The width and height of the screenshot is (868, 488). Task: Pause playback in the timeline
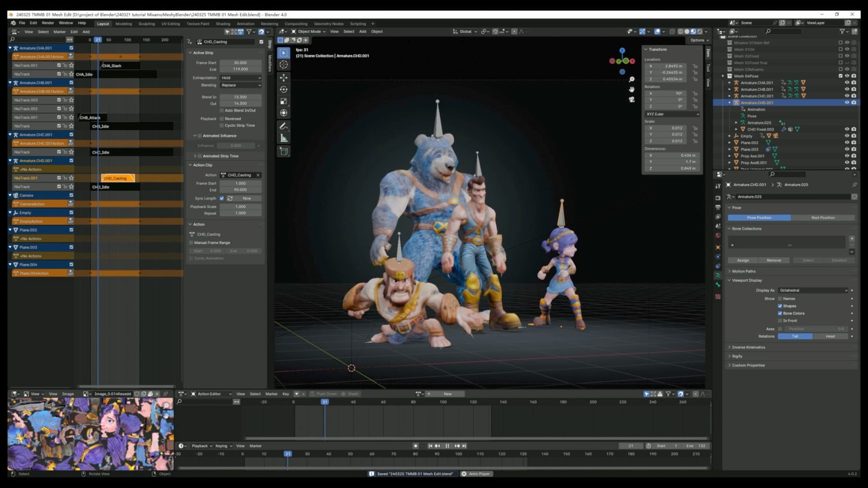coord(447,446)
